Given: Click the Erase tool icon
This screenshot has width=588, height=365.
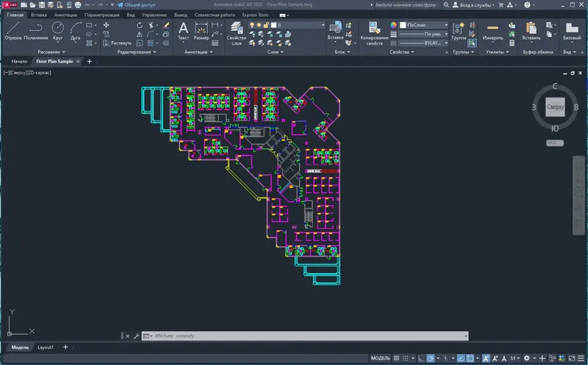Looking at the screenshot, I should (x=166, y=25).
